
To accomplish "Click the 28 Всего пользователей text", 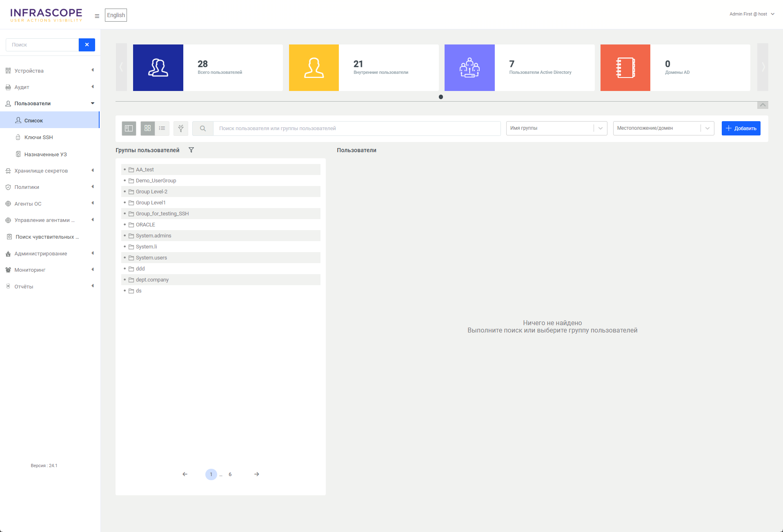I will point(220,67).
